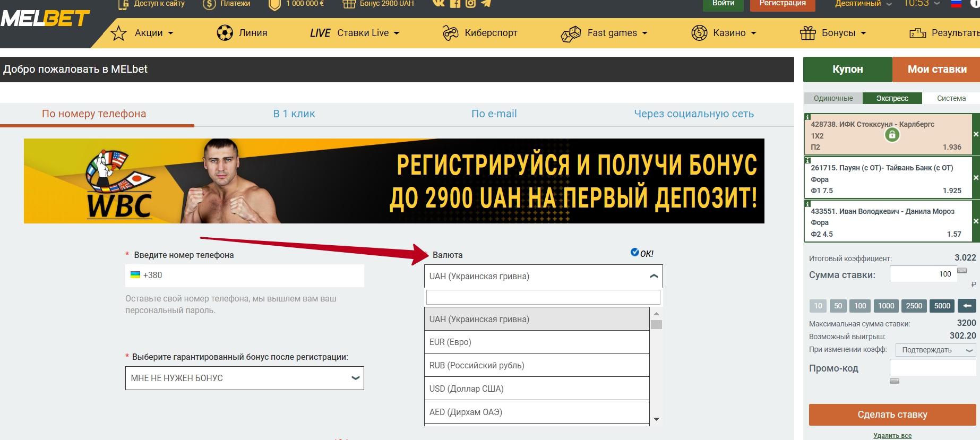
Task: Switch to По номеру телефона tab
Action: (x=94, y=114)
